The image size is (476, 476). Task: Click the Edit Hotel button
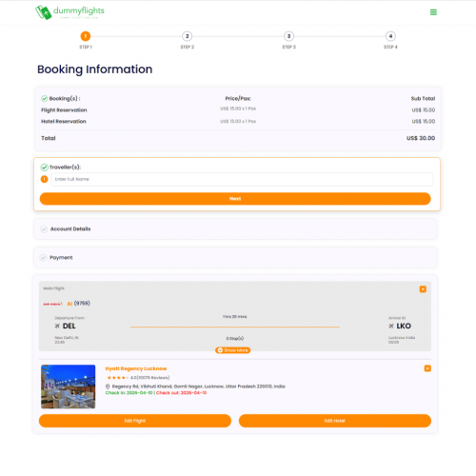click(335, 421)
